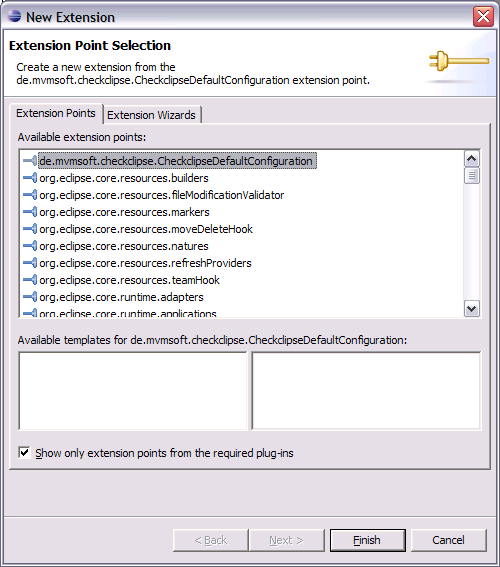Select org.eclipse.core.runtime.applications entry
Image resolution: width=500 pixels, height=567 pixels.
(128, 313)
